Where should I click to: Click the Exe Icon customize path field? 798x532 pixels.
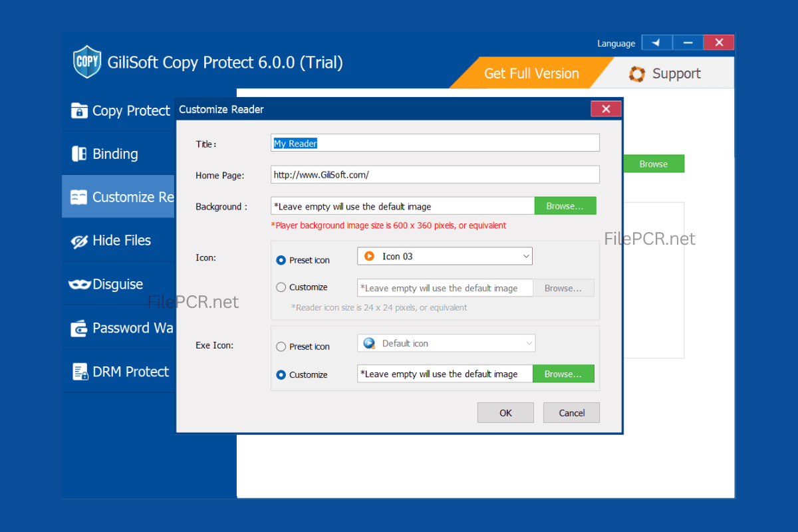[445, 374]
